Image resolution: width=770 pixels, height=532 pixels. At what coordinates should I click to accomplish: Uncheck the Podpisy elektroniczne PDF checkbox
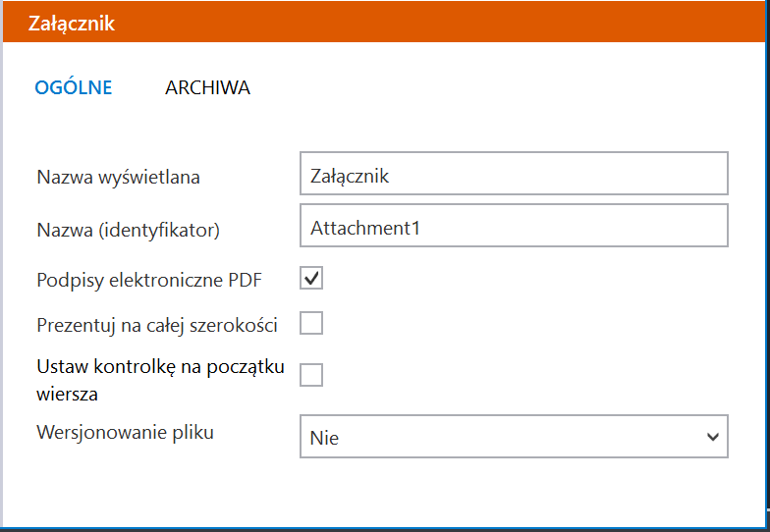(311, 279)
